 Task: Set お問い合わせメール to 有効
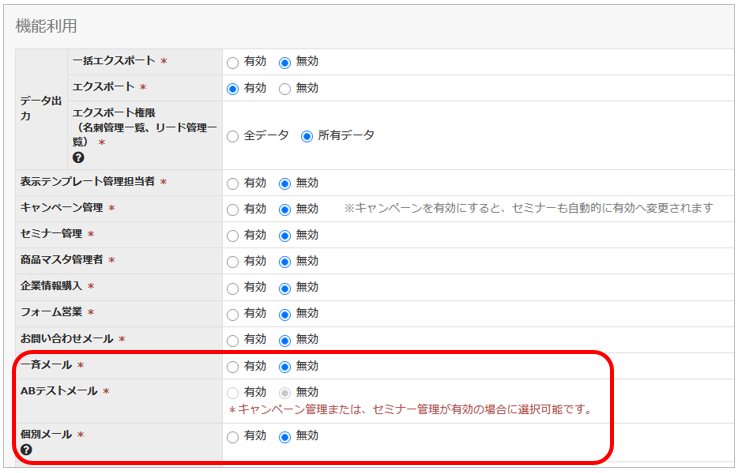coord(233,339)
